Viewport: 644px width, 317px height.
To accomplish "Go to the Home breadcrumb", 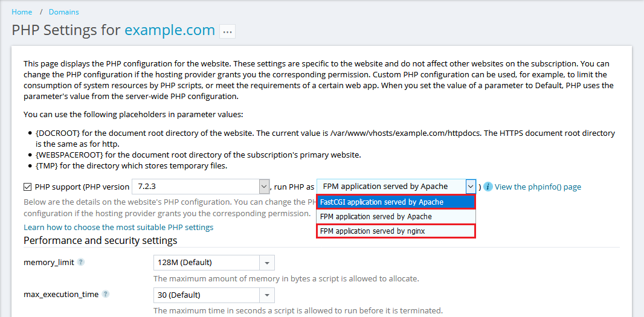I will pos(22,11).
